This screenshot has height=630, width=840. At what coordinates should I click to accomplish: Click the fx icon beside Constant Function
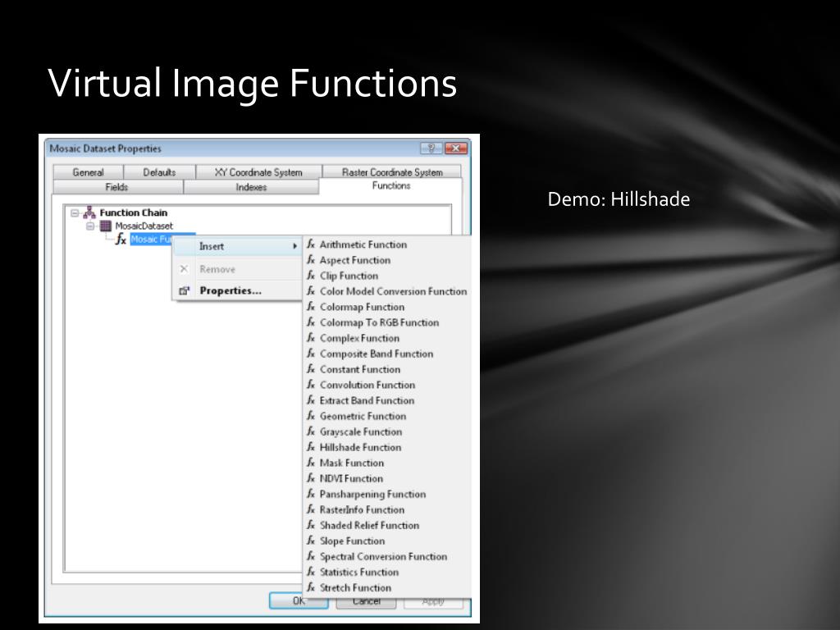(311, 369)
